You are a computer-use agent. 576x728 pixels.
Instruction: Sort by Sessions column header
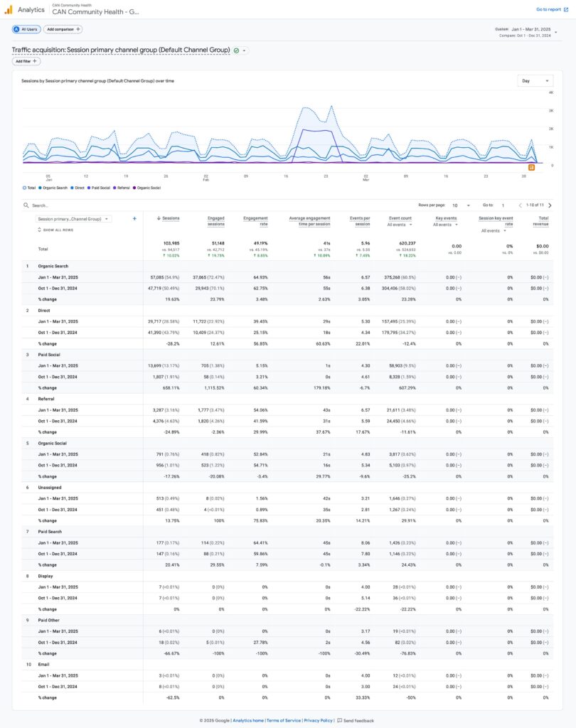pyautogui.click(x=170, y=218)
